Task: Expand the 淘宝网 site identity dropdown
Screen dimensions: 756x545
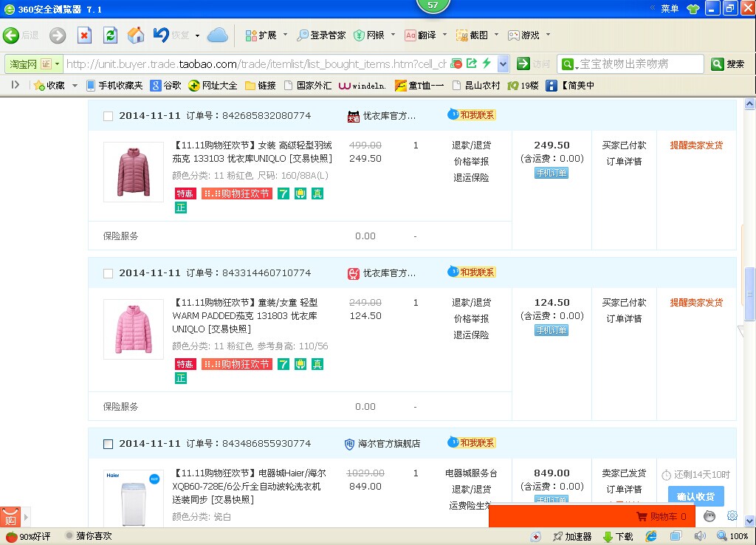Action: [58, 64]
